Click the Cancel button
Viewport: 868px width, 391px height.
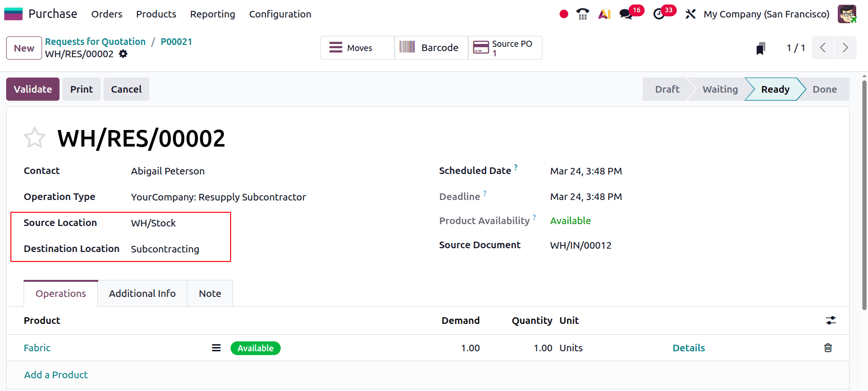click(126, 89)
